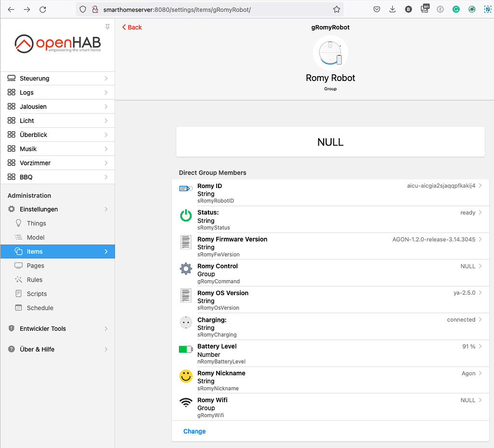
Task: Click the pin icon above the openHAB logo
Action: (x=107, y=27)
